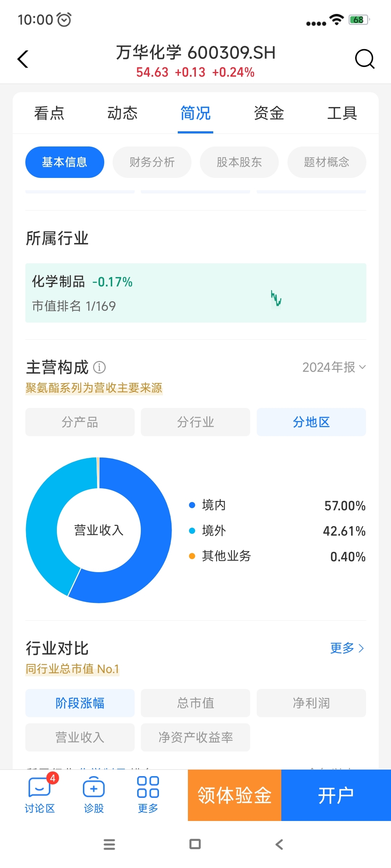Tap the 境外 cyan legend dot

[192, 531]
